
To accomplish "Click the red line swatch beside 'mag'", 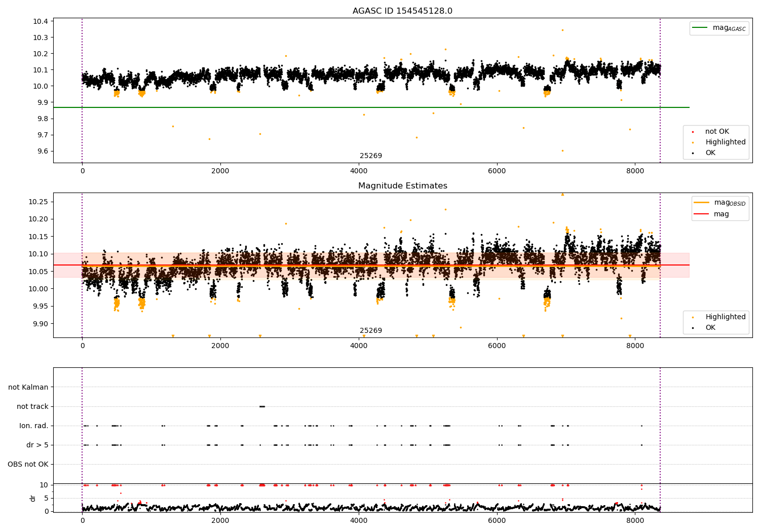I will [x=702, y=214].
